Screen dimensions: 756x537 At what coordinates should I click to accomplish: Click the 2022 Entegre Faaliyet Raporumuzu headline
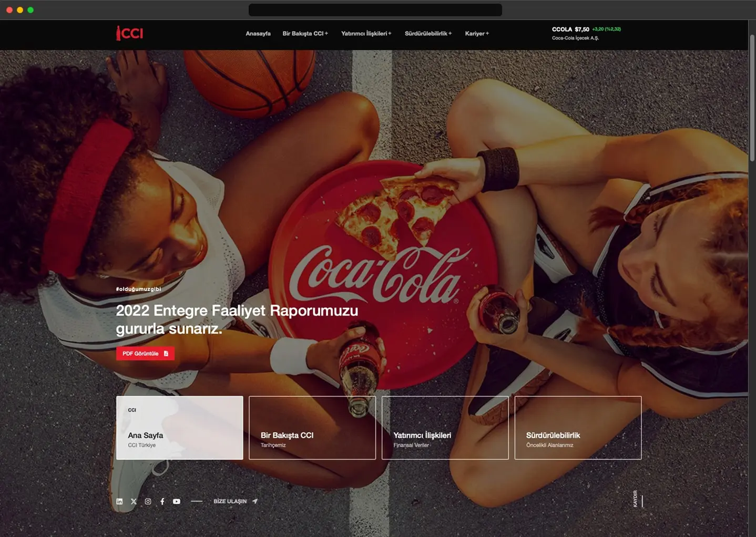237,319
